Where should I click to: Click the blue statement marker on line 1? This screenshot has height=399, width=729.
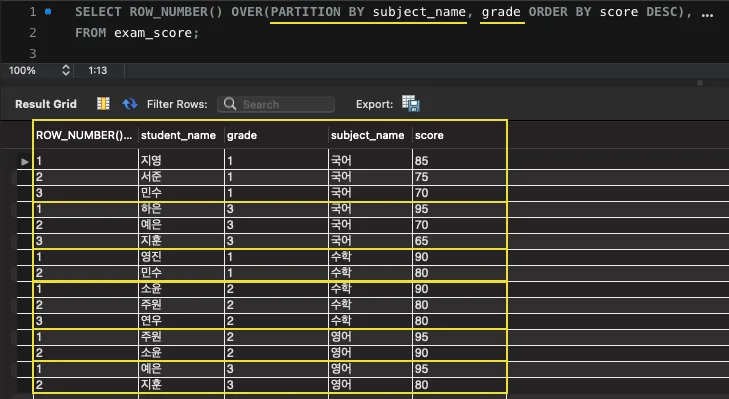48,12
